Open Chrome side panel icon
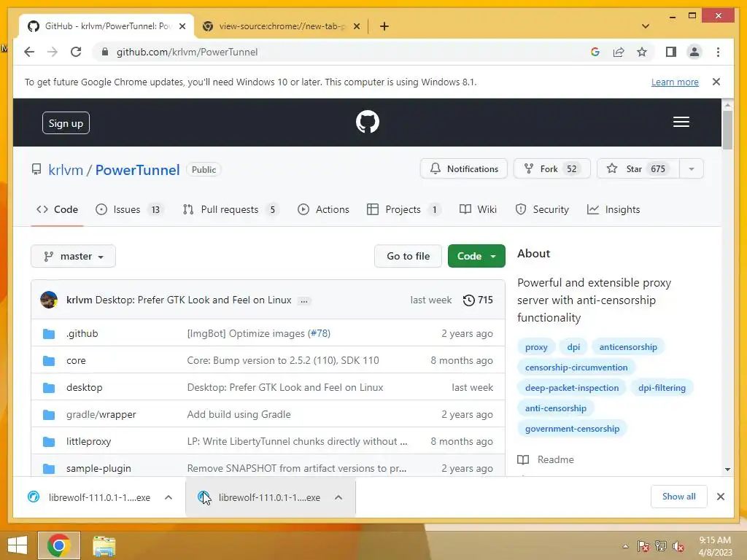This screenshot has height=560, width=747. [671, 52]
